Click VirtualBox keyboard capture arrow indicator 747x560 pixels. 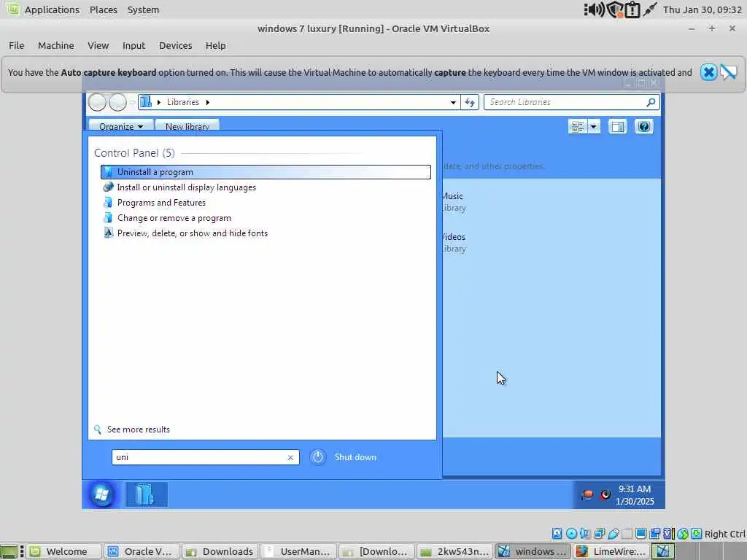697,534
